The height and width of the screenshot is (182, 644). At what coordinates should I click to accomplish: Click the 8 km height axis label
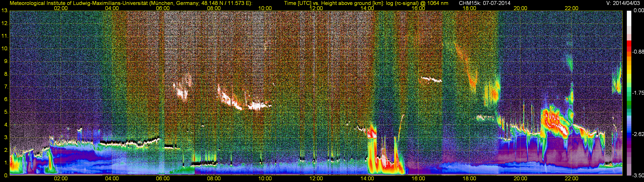click(6, 74)
